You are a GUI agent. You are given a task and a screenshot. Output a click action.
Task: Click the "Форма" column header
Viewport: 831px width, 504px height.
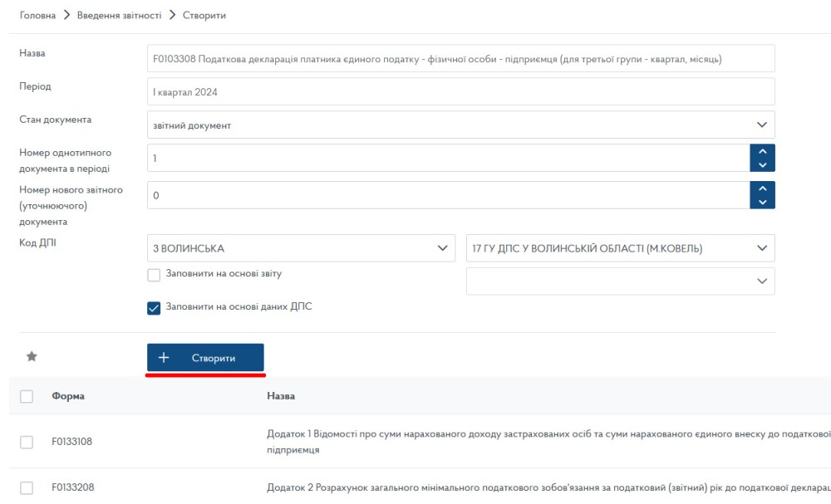coord(68,397)
